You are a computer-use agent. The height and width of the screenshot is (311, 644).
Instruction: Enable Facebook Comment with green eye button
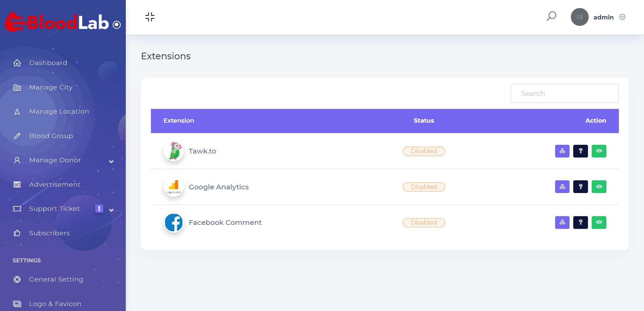pyautogui.click(x=599, y=223)
